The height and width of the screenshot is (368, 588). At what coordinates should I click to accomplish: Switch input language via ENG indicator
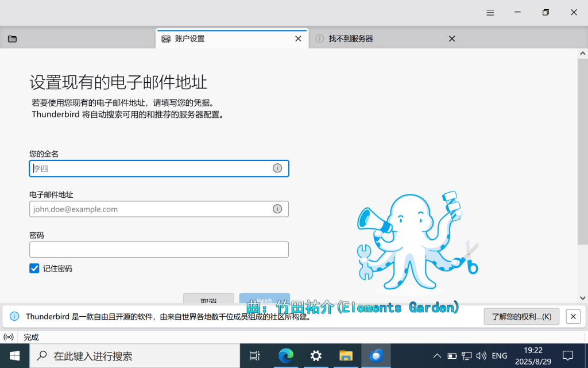click(x=500, y=355)
